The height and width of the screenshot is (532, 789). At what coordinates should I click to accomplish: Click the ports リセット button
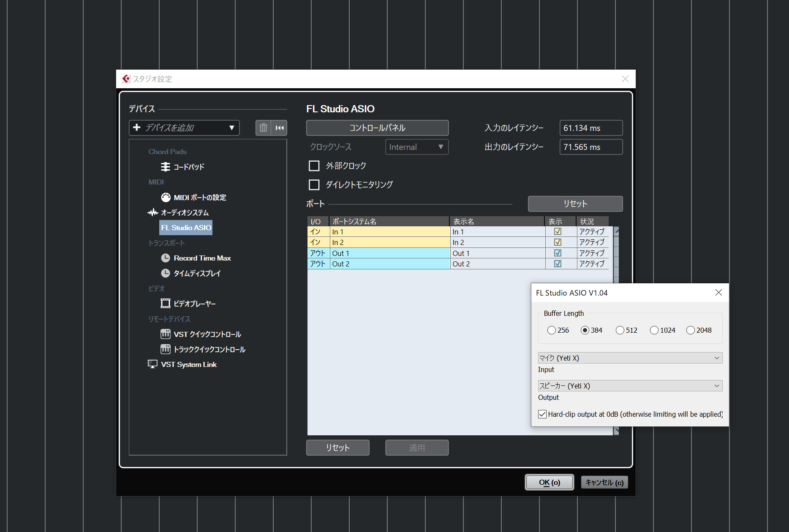pos(575,204)
